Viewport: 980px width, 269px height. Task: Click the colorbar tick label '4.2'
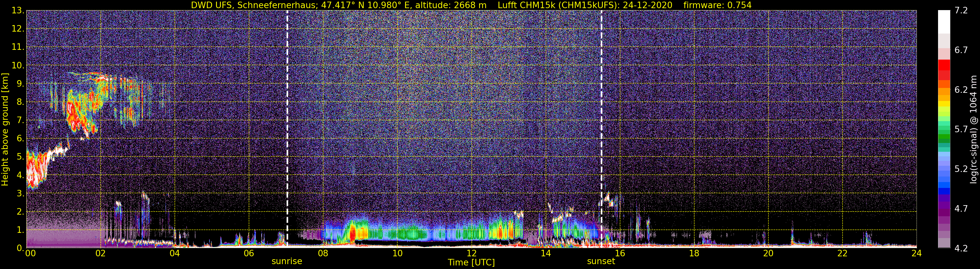point(961,248)
